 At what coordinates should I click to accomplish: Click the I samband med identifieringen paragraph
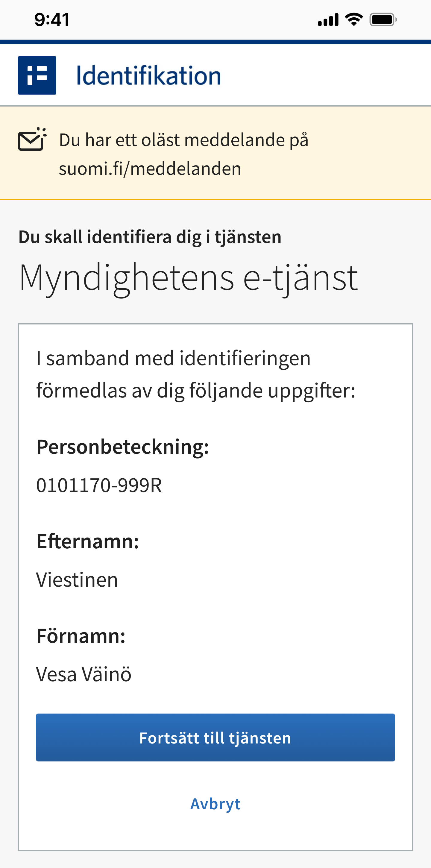click(x=195, y=374)
